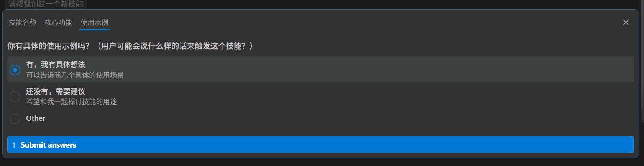Viewport: 644px width, 166px height.
Task: Click the 有，我有具体想法 option title
Action: coord(56,65)
